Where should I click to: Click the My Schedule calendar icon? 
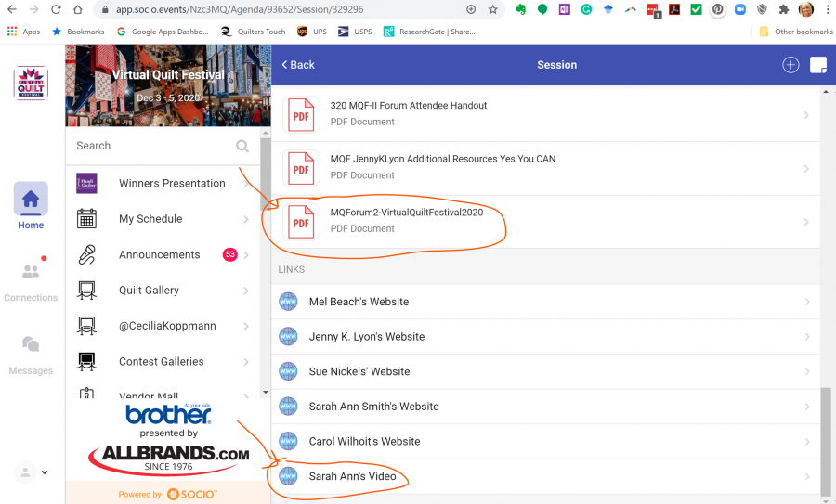coord(86,219)
